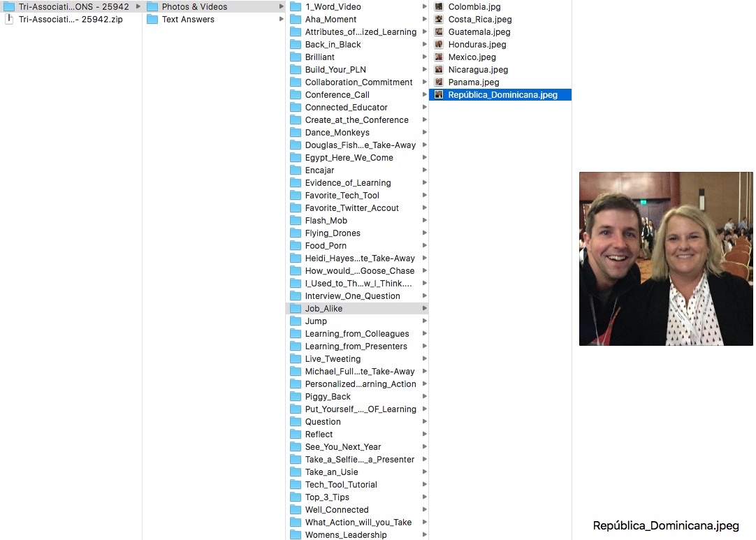Click the República_Dominicana photo preview thumbnail
This screenshot has height=540, width=756.
pos(666,258)
